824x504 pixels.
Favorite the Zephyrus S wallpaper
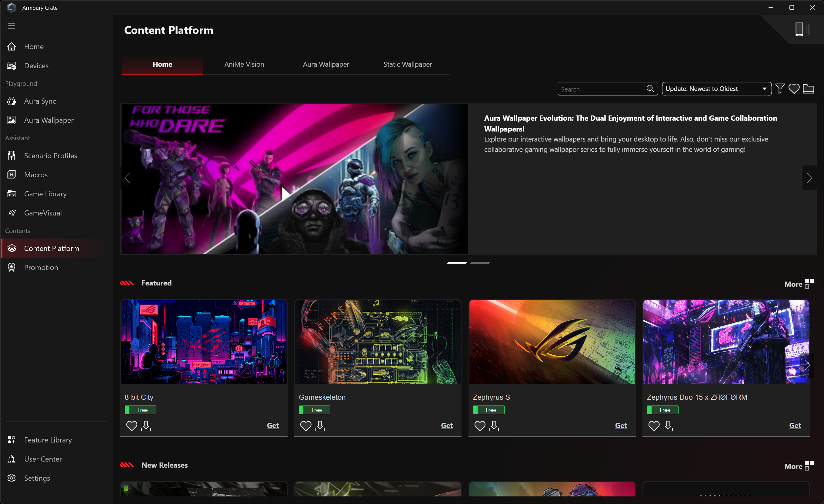tap(479, 426)
